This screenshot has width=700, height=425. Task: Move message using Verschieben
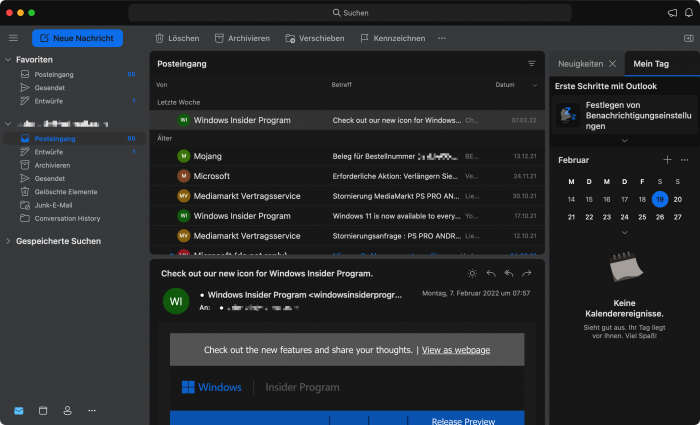[x=315, y=38]
